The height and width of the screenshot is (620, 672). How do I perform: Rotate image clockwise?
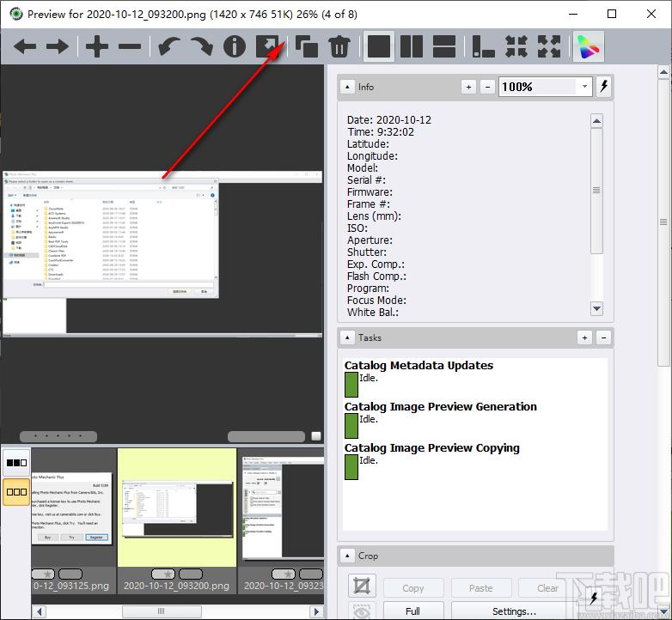pyautogui.click(x=201, y=46)
